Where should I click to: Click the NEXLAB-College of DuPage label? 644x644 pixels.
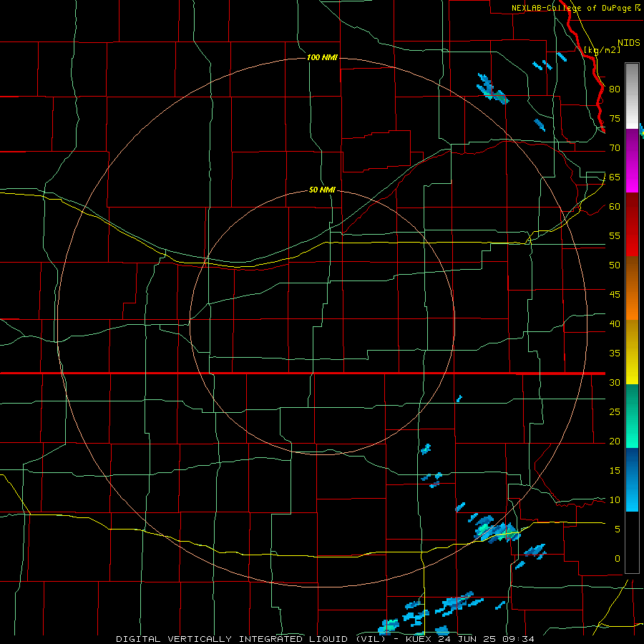[572, 8]
